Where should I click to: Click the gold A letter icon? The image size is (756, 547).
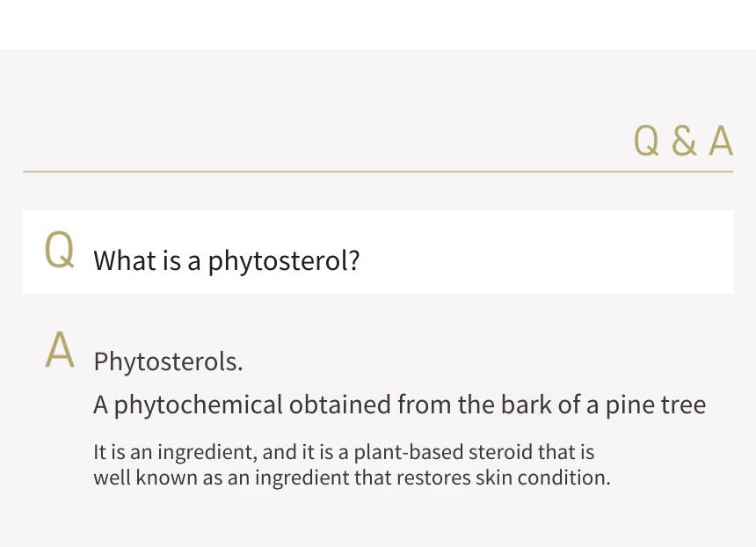coord(60,350)
